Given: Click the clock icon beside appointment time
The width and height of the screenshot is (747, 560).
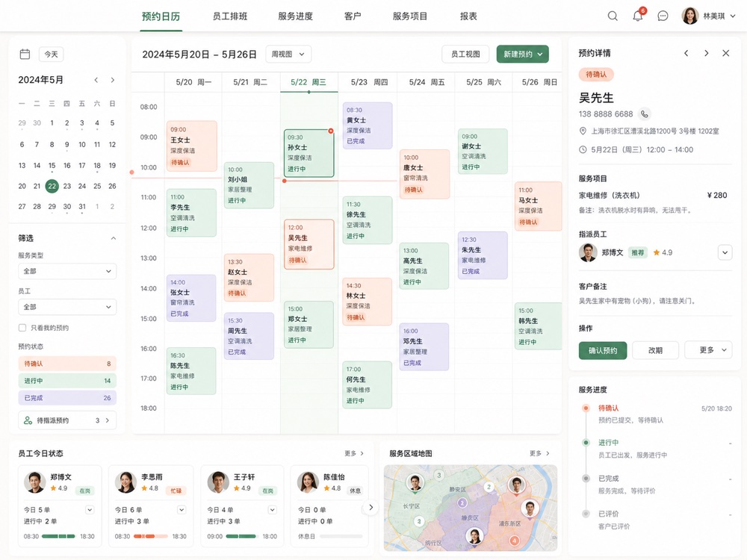Looking at the screenshot, I should (583, 149).
